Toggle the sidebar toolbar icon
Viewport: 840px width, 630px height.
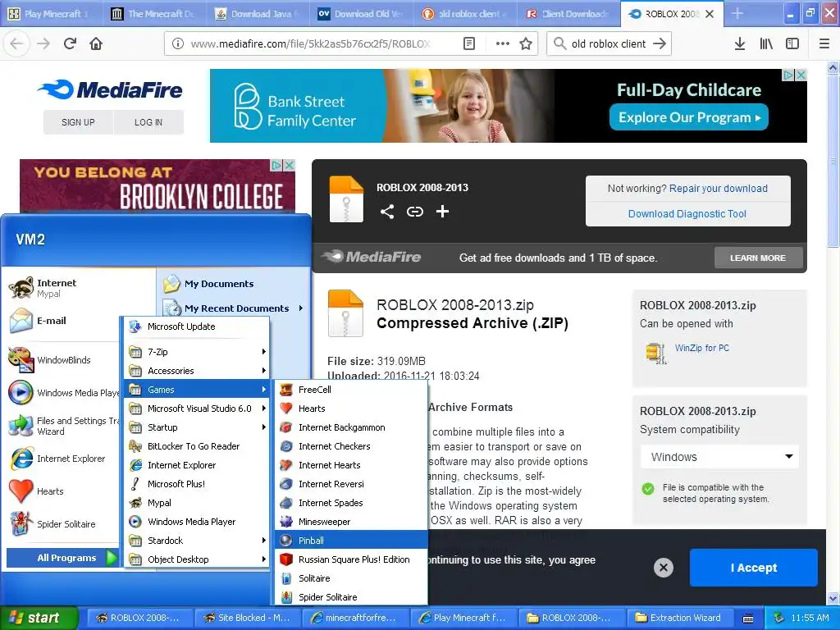(792, 44)
